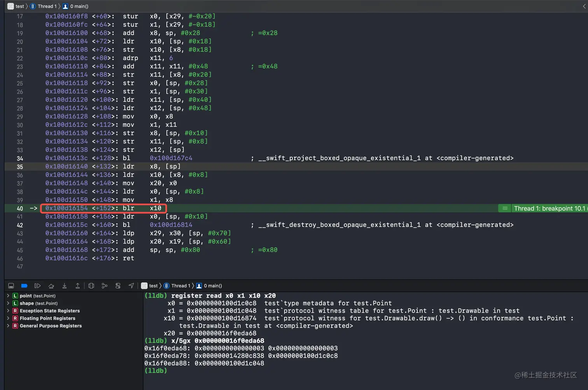Hide the debug area with the panel icon
Viewport: 588px width, 390px height.
point(11,286)
